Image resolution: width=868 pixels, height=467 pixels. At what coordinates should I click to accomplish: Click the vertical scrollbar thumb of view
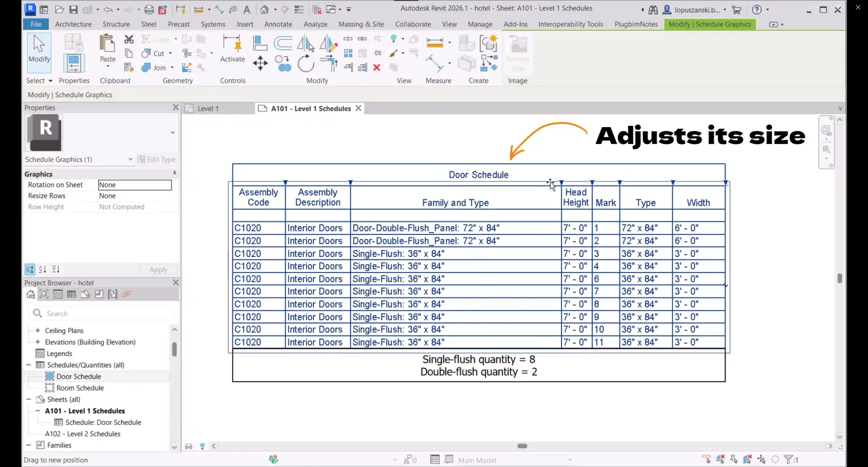point(840,278)
